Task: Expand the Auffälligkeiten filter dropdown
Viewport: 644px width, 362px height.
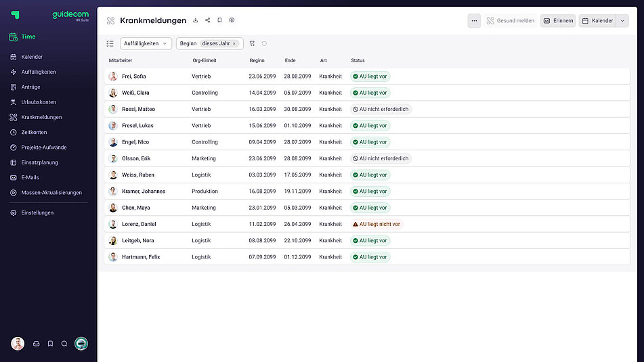Action: coord(146,43)
